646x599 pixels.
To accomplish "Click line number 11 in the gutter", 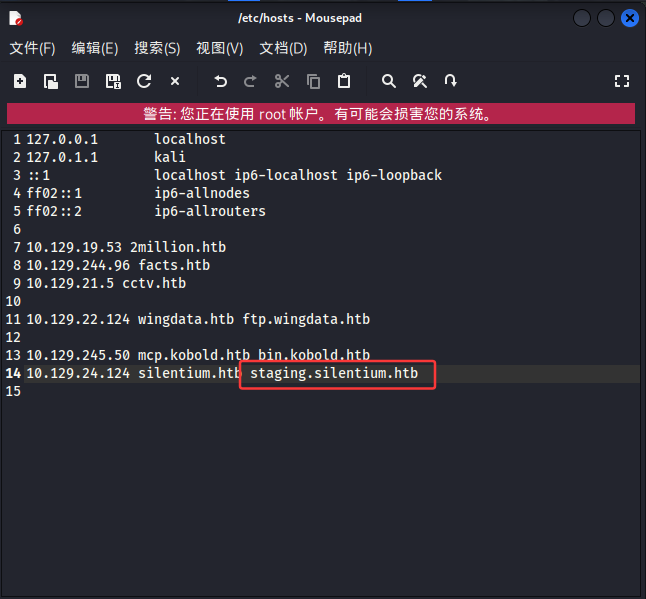I will [x=13, y=320].
